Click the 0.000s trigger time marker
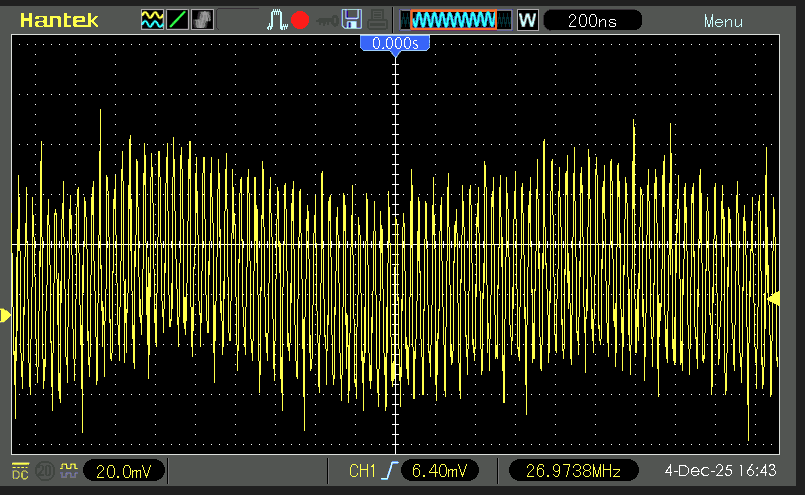This screenshot has width=805, height=495. tap(396, 44)
